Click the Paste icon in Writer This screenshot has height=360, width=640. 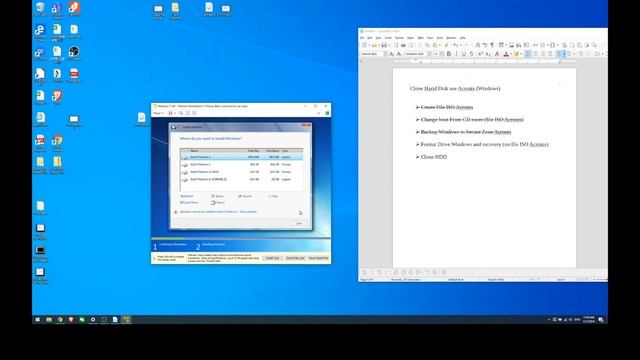pyautogui.click(x=435, y=45)
